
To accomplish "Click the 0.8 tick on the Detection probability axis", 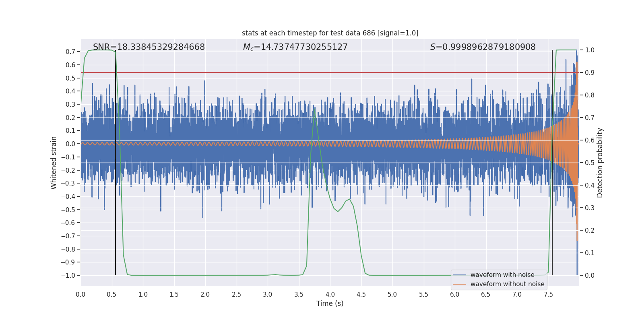I will pos(590,95).
